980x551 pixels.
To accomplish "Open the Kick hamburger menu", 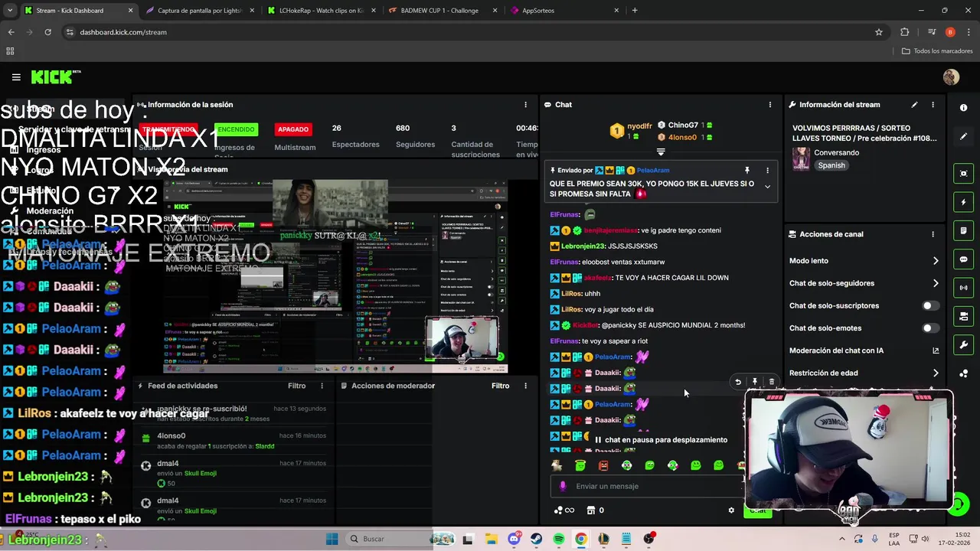I will click(x=16, y=77).
